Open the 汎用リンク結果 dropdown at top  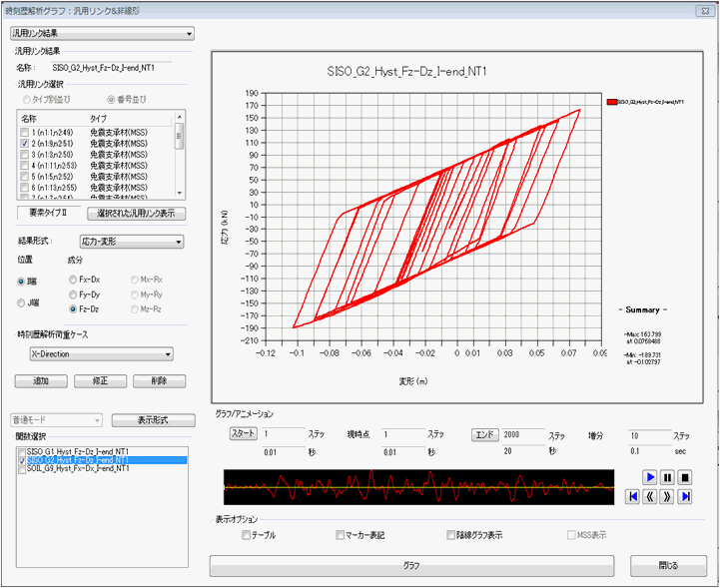point(102,34)
